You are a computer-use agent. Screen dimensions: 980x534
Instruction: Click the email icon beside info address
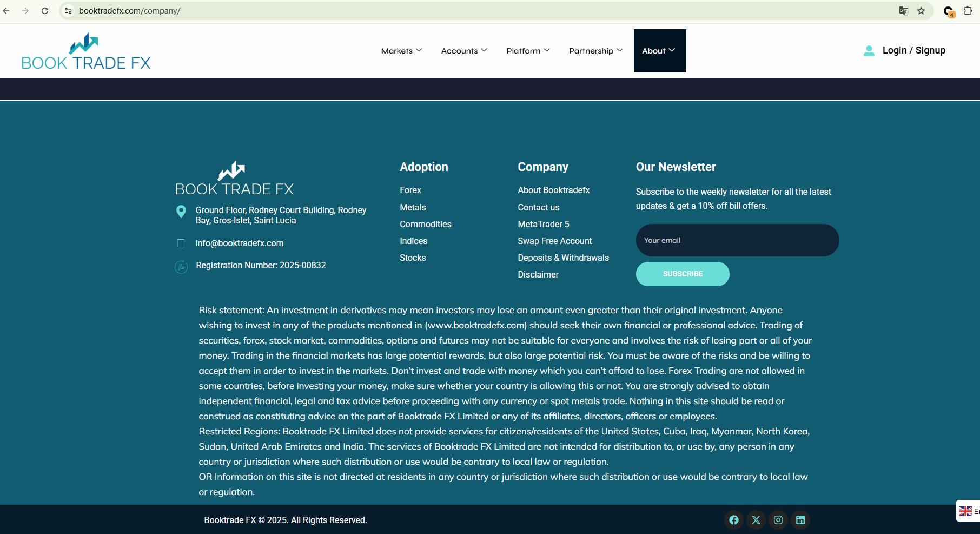pyautogui.click(x=181, y=243)
